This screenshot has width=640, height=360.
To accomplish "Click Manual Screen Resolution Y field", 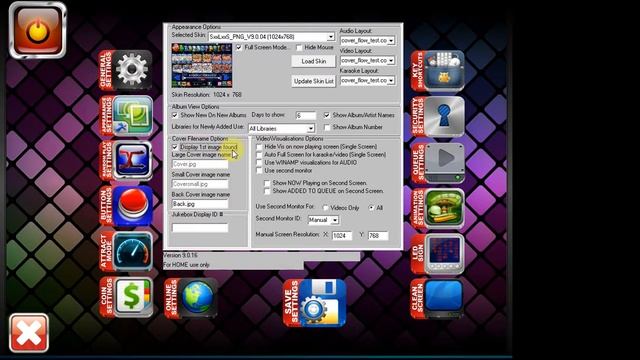I will pyautogui.click(x=378, y=236).
